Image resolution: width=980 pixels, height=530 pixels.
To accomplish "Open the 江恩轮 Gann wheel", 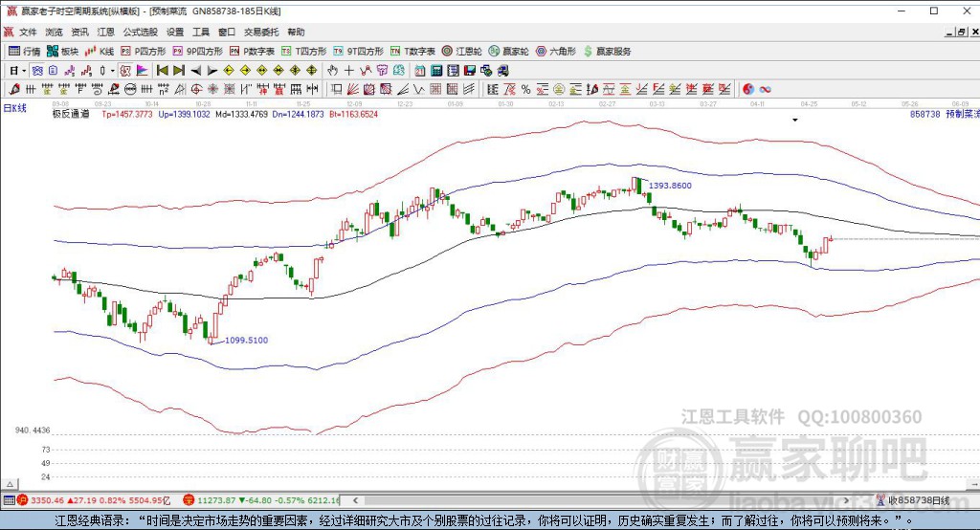I will click(462, 52).
